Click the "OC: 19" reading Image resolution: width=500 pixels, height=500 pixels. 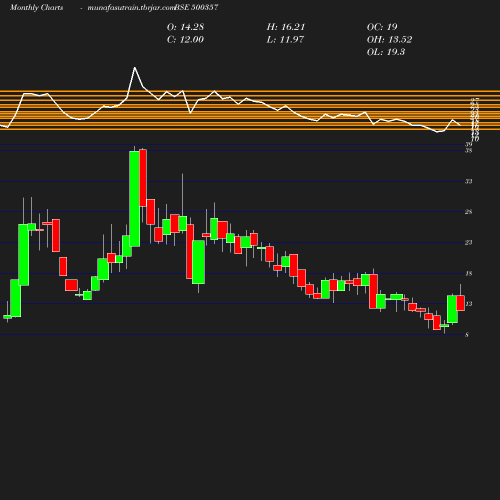tap(382, 27)
